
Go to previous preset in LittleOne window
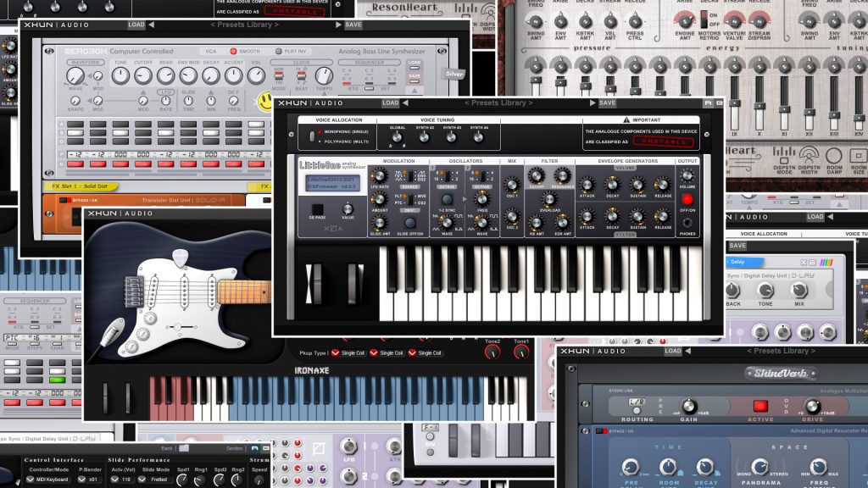(x=406, y=103)
